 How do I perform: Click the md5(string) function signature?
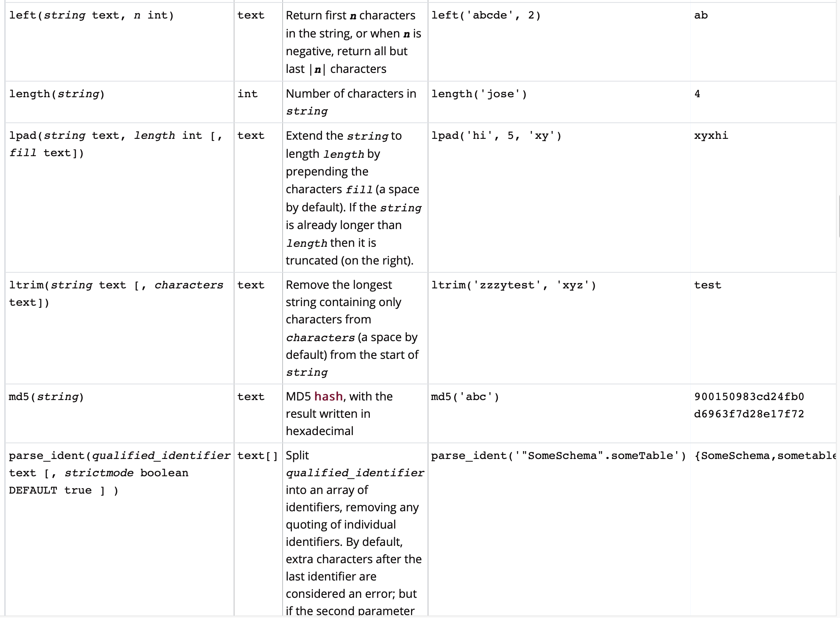click(x=46, y=397)
